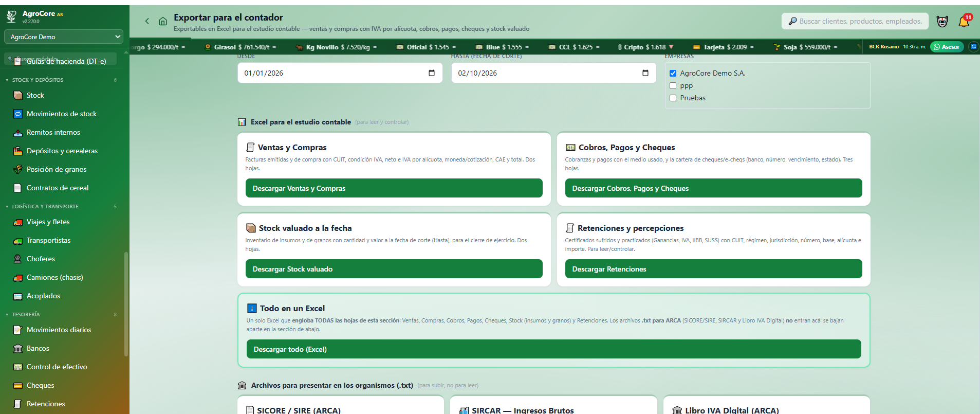980x414 pixels.
Task: Click the Remitos internos icon
Action: coord(18,132)
